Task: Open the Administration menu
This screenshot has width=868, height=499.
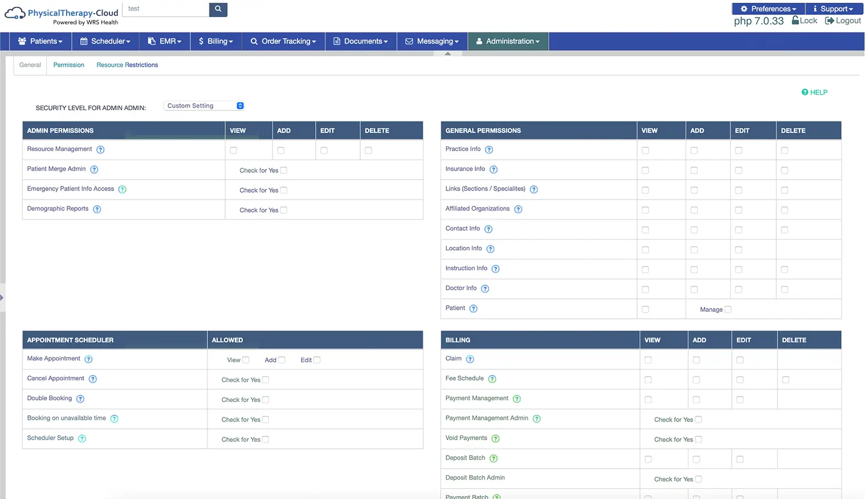Action: (508, 41)
